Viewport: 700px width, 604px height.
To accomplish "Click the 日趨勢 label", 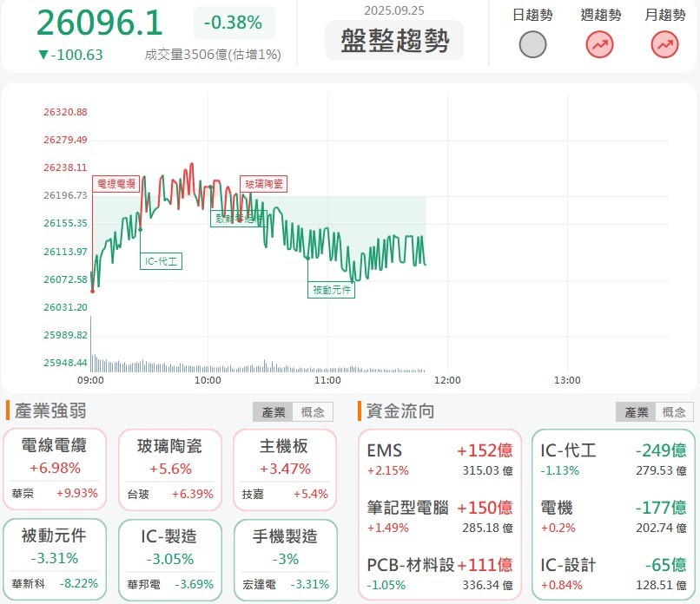I will pos(532,15).
